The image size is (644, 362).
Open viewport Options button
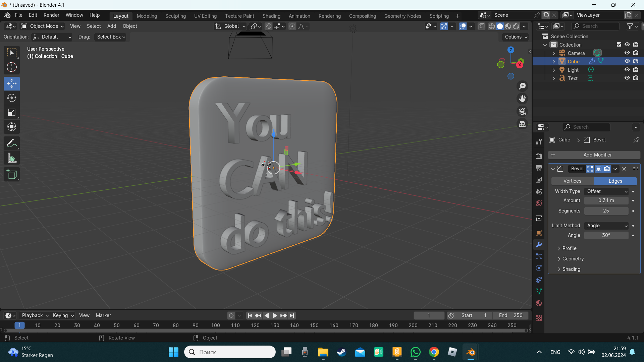pyautogui.click(x=516, y=37)
